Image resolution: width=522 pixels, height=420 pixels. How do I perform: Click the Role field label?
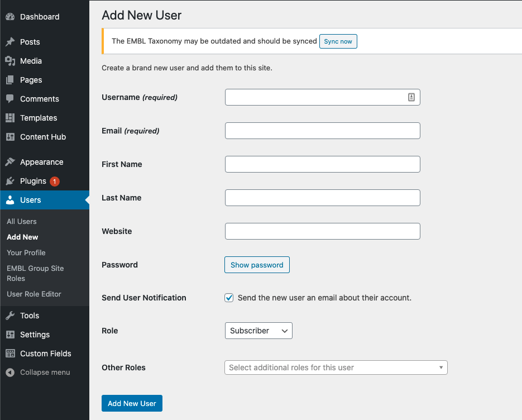(x=110, y=331)
